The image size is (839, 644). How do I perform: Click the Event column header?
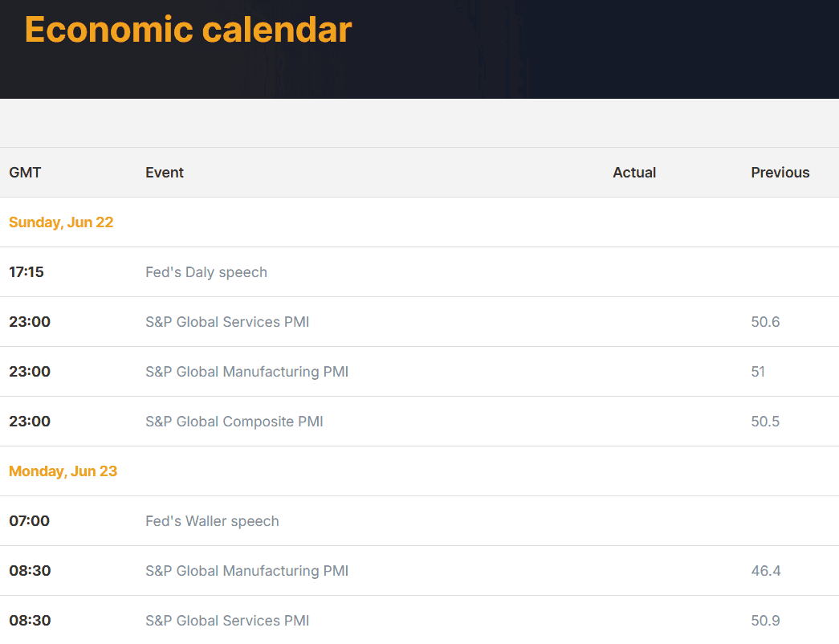point(165,173)
